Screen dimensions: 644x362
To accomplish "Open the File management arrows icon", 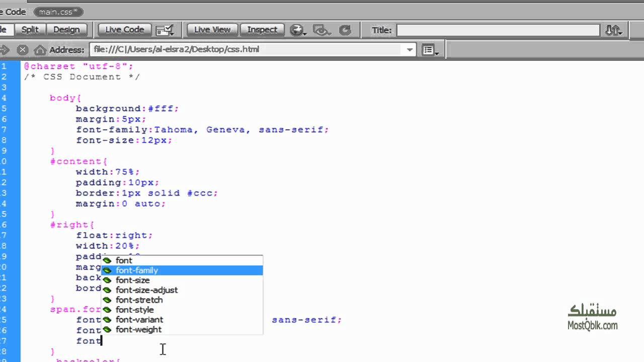I will [x=613, y=30].
